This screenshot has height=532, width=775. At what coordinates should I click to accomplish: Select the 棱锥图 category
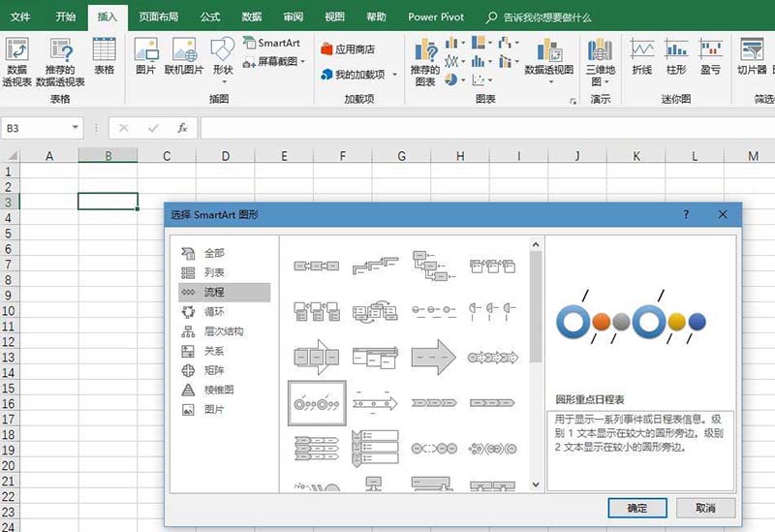(225, 391)
